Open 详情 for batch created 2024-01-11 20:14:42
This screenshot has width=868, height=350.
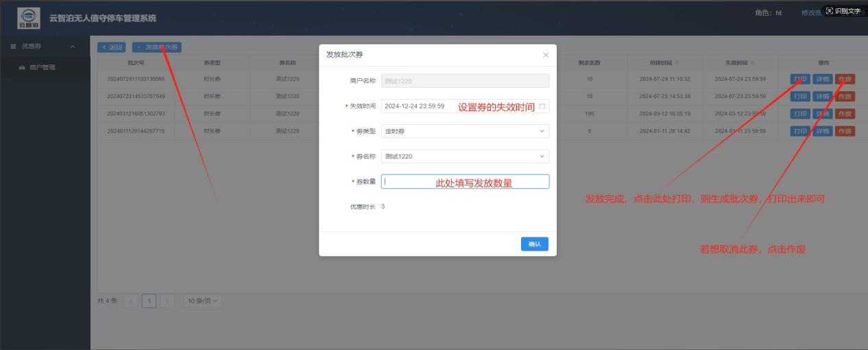click(x=822, y=131)
